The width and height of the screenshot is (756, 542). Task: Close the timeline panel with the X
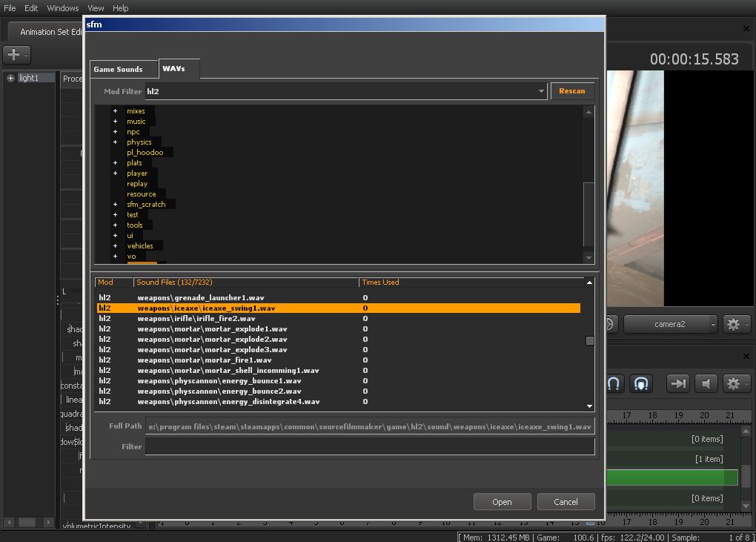746,357
